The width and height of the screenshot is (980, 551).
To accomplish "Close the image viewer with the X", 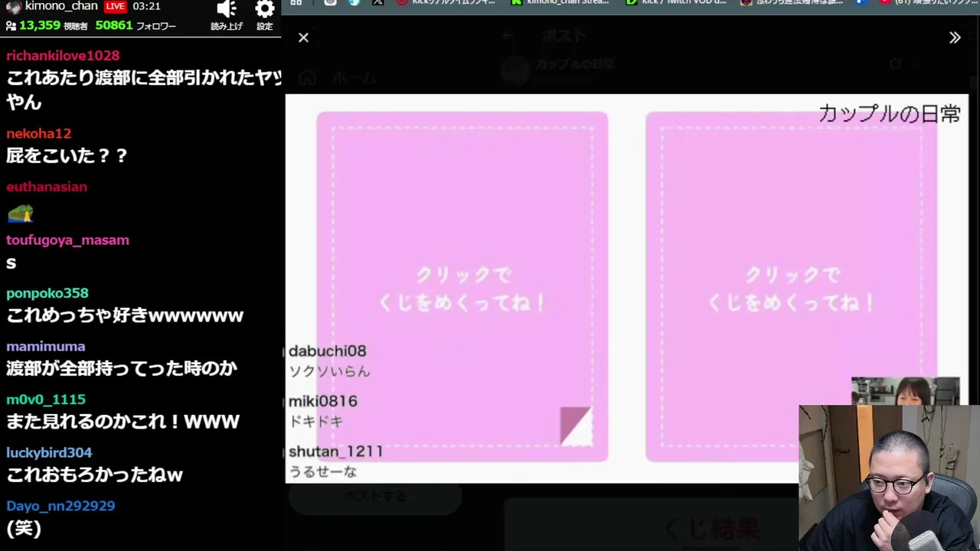I will click(x=303, y=37).
